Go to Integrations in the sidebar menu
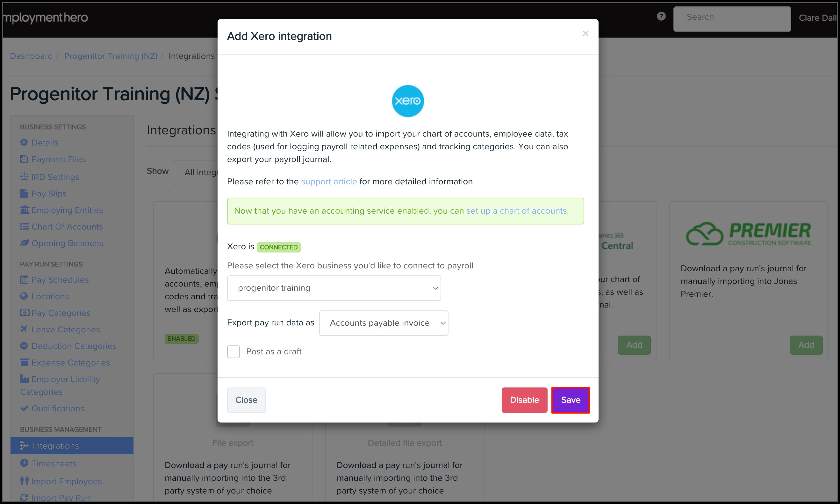 [x=55, y=446]
